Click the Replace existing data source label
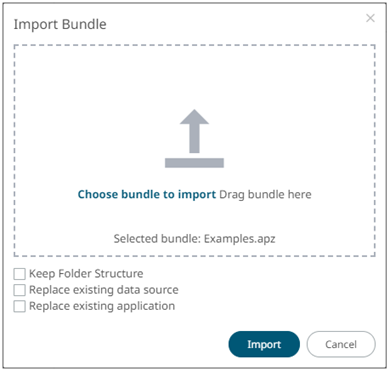The width and height of the screenshot is (390, 371). pos(104,290)
